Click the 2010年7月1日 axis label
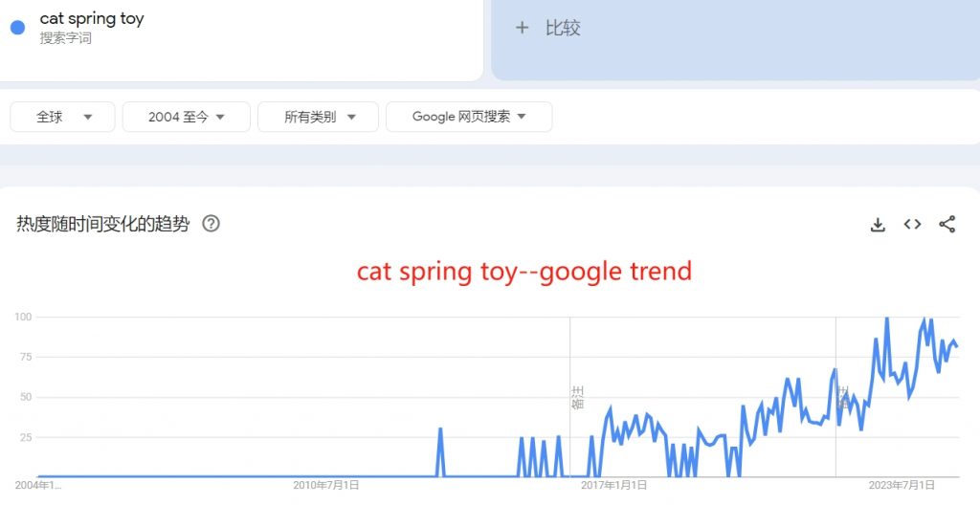 (x=326, y=485)
